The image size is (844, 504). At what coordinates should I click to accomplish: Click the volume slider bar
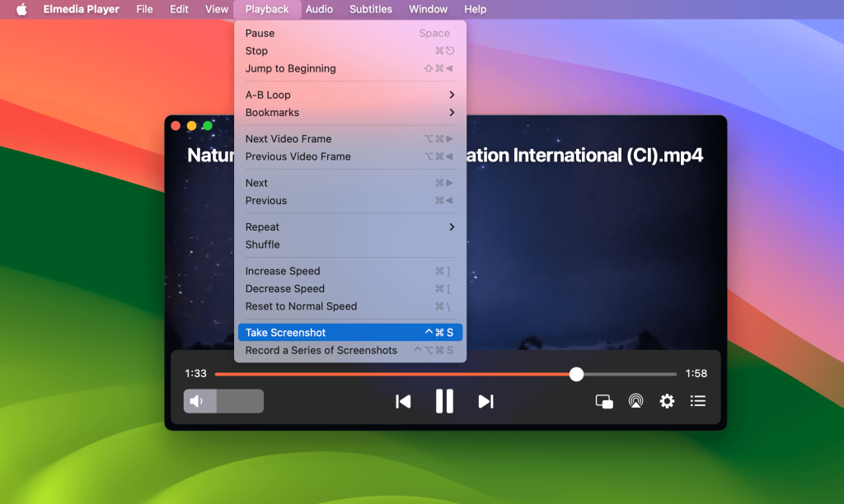223,401
